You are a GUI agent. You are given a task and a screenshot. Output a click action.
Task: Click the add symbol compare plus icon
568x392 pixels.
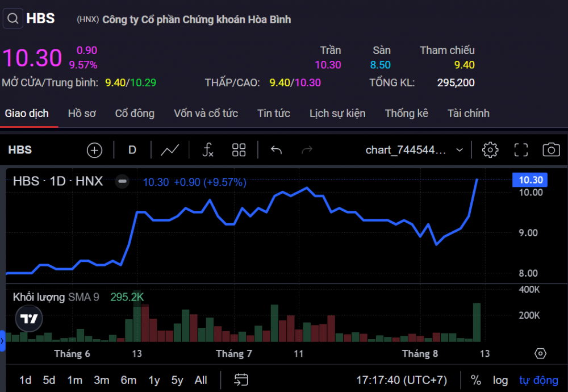click(94, 150)
